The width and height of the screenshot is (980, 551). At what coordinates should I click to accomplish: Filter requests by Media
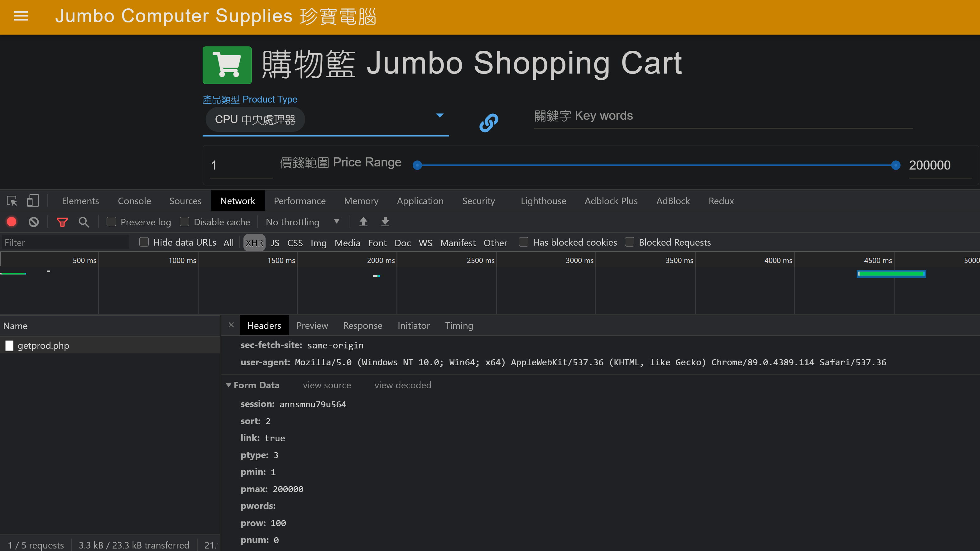coord(347,242)
